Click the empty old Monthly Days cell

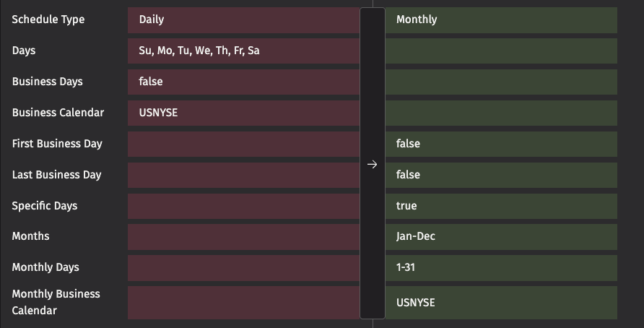(x=243, y=267)
